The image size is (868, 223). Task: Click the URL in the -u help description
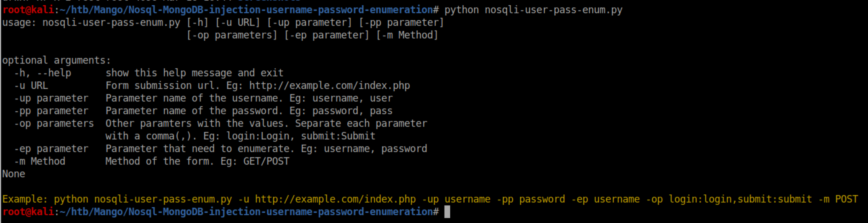(329, 86)
